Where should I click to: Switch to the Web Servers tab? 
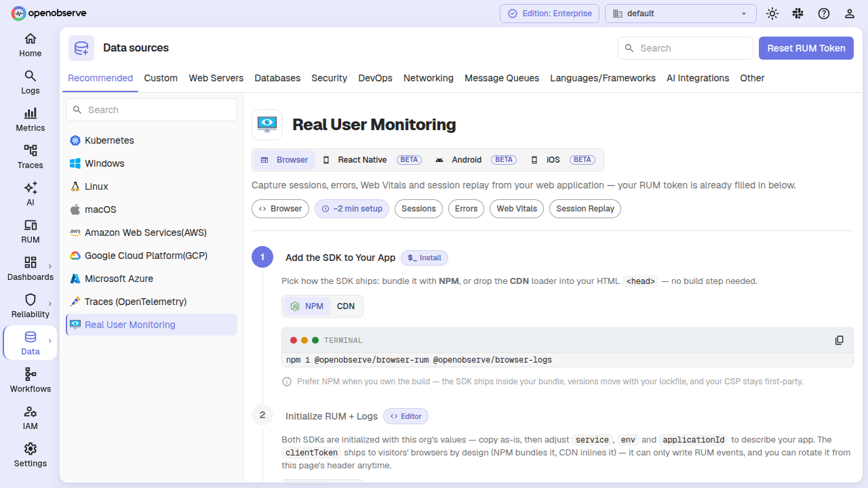click(x=216, y=78)
